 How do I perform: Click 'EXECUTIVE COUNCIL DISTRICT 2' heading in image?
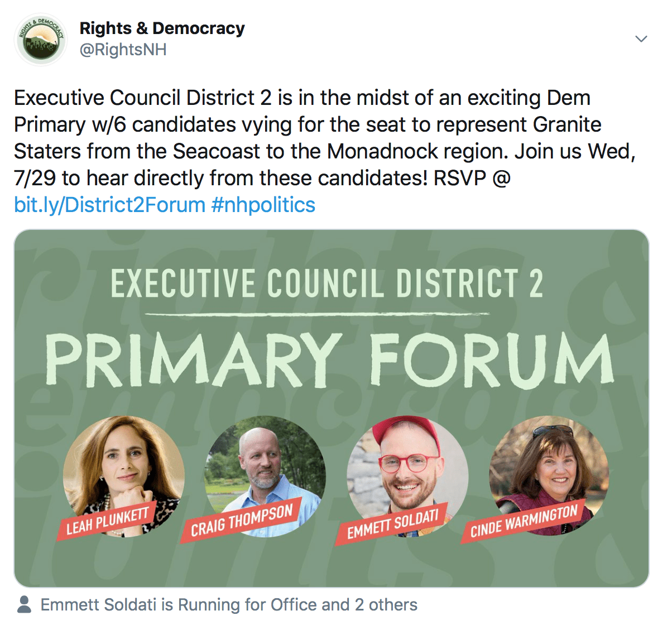click(x=327, y=283)
